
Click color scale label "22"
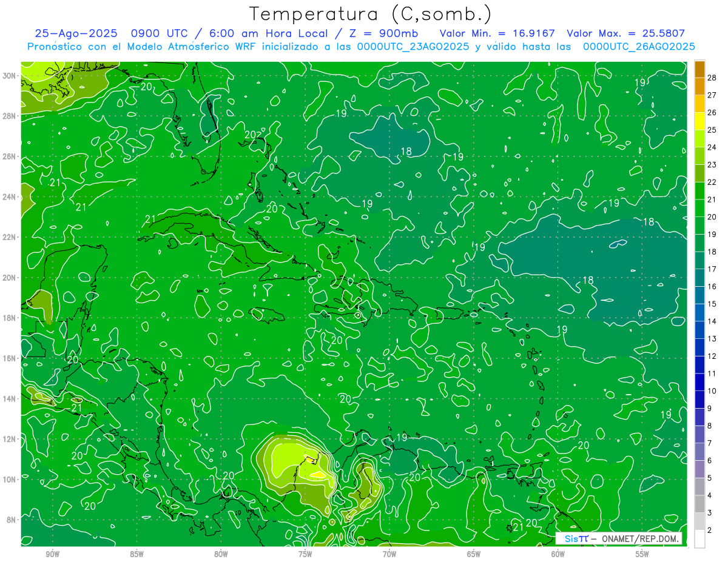pos(712,182)
